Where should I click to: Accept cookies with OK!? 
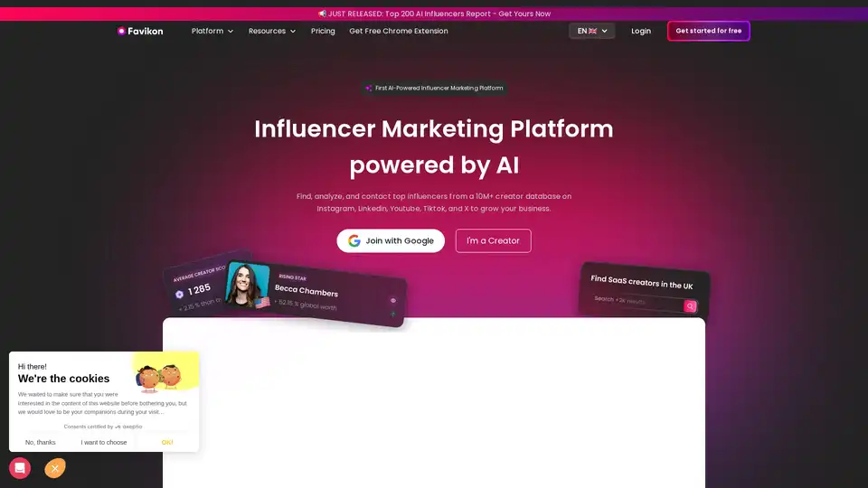167,442
